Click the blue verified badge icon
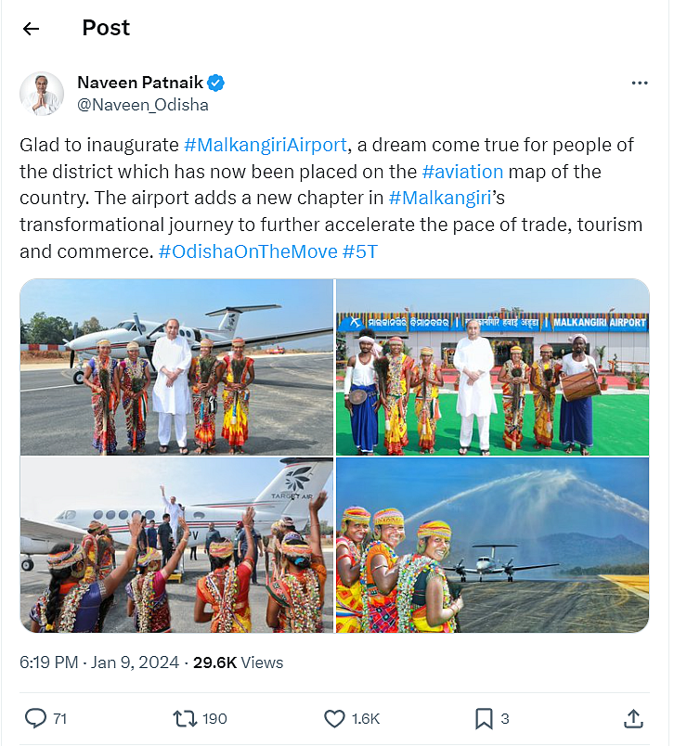This screenshot has height=746, width=700. coord(215,83)
